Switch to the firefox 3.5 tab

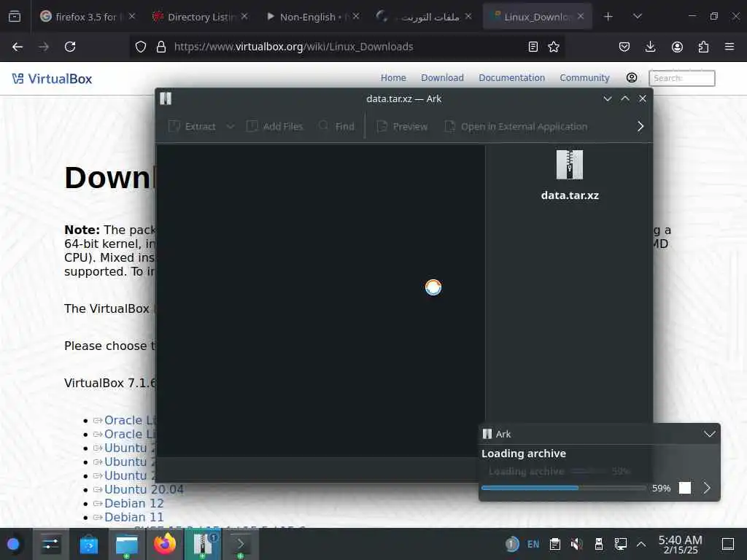point(87,17)
